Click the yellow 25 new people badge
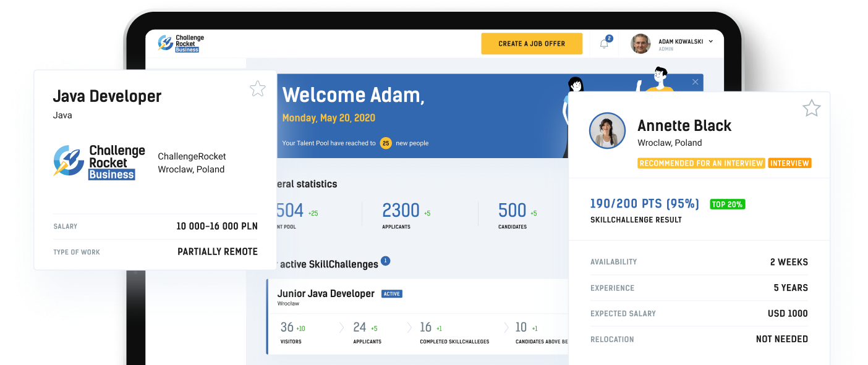The image size is (868, 365). pos(386,143)
